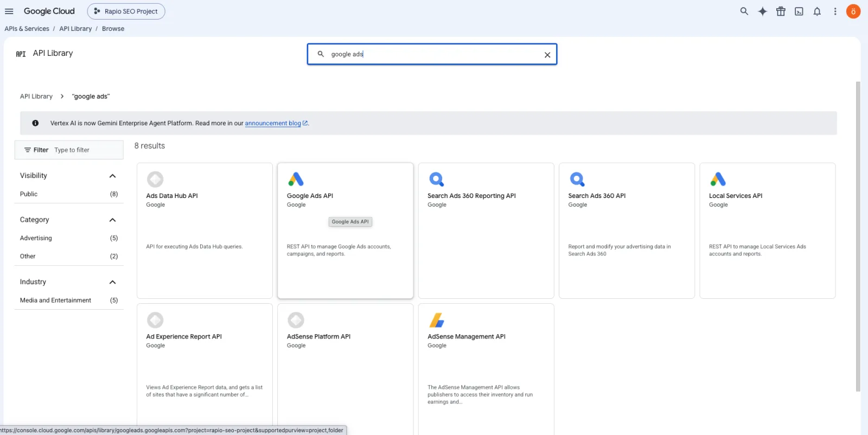
Task: Clear search with the X icon
Action: pos(547,55)
